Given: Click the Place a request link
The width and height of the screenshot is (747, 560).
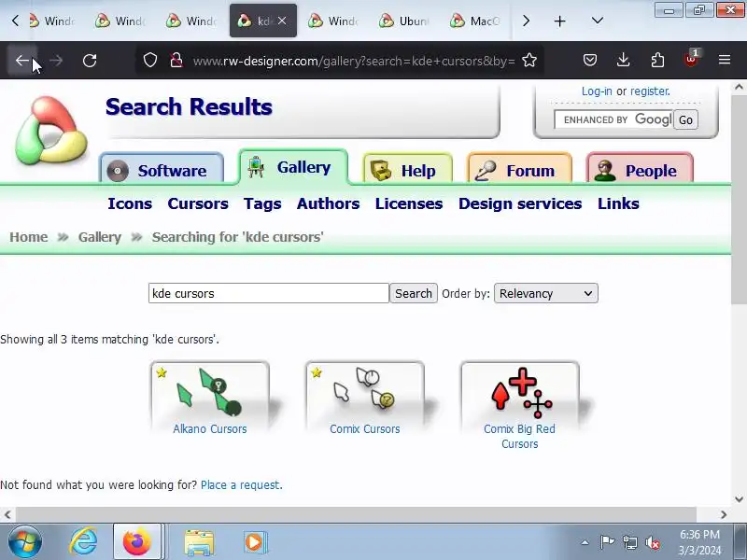Looking at the screenshot, I should [242, 484].
